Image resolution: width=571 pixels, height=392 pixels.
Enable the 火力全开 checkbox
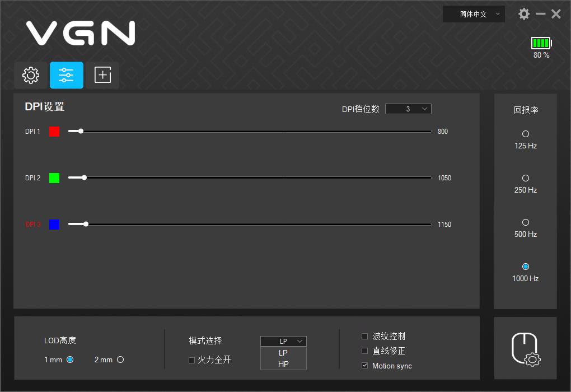191,360
